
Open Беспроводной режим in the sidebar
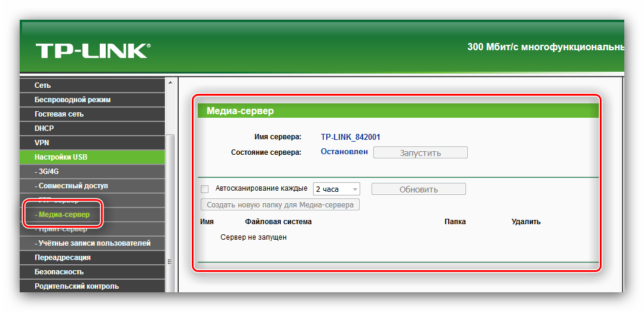72,100
